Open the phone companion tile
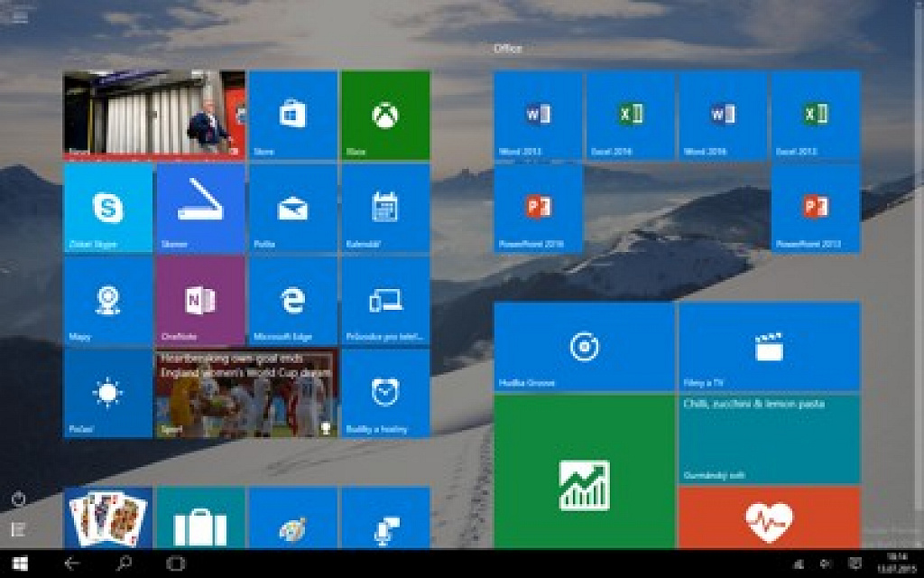This screenshot has width=924, height=578. pyautogui.click(x=385, y=301)
